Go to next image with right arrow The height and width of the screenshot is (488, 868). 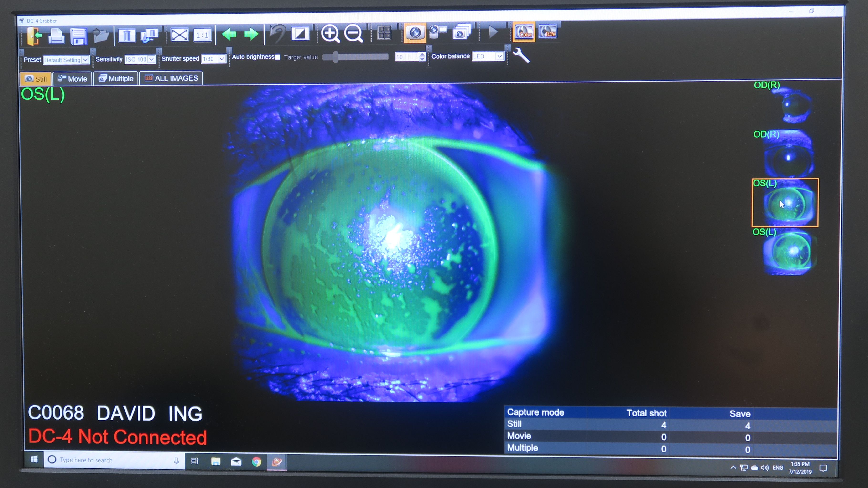(251, 34)
